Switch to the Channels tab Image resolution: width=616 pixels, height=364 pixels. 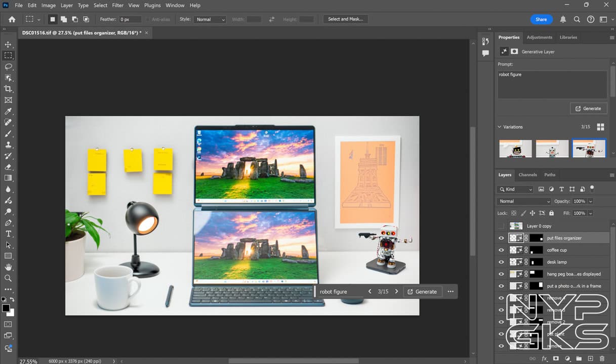(527, 175)
